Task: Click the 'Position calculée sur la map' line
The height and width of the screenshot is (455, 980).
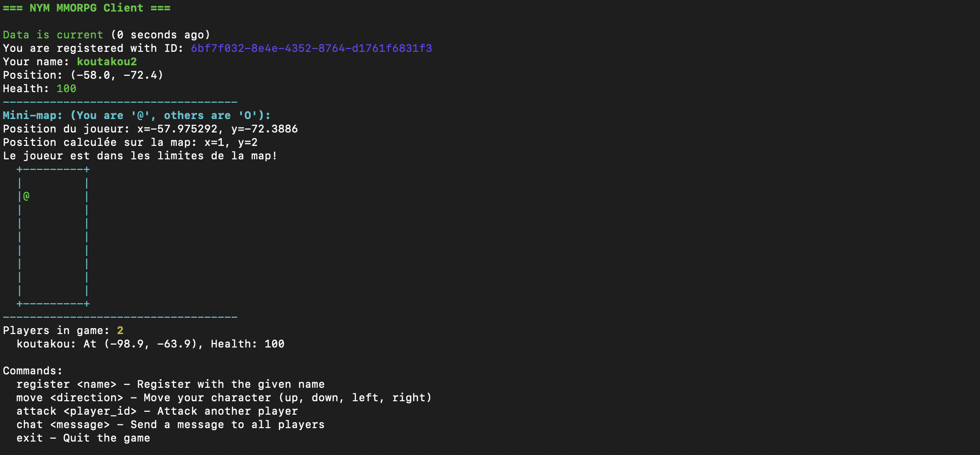Action: 130,143
